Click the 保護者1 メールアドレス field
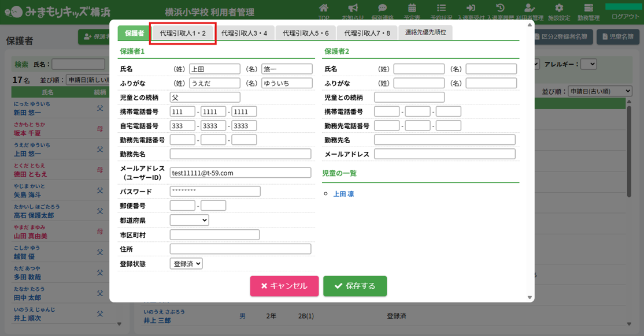The image size is (644, 336). 240,173
